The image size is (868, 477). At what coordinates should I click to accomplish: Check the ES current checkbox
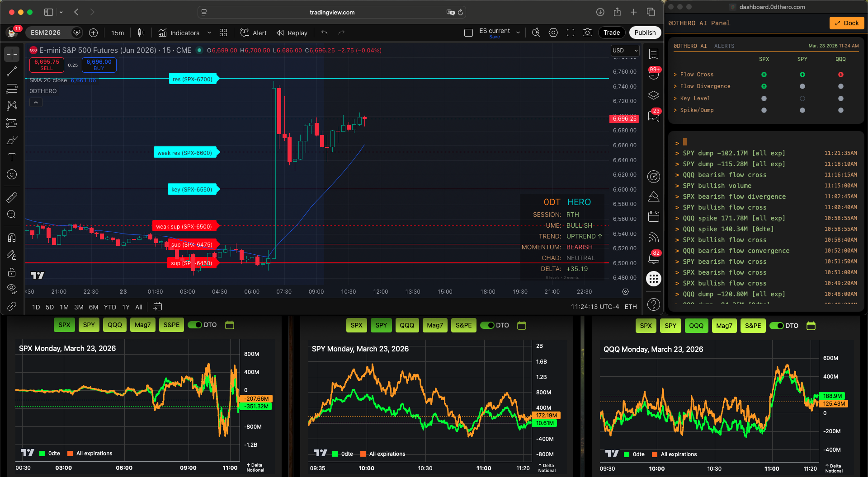468,33
